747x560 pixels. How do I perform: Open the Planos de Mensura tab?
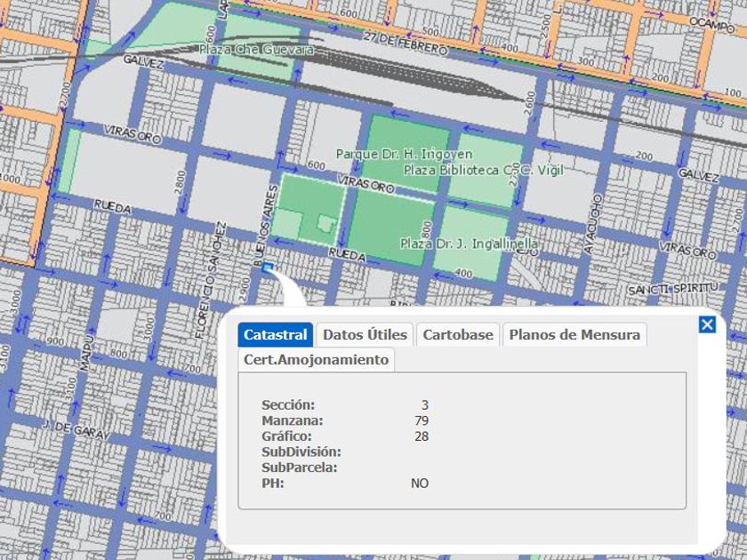pyautogui.click(x=574, y=335)
